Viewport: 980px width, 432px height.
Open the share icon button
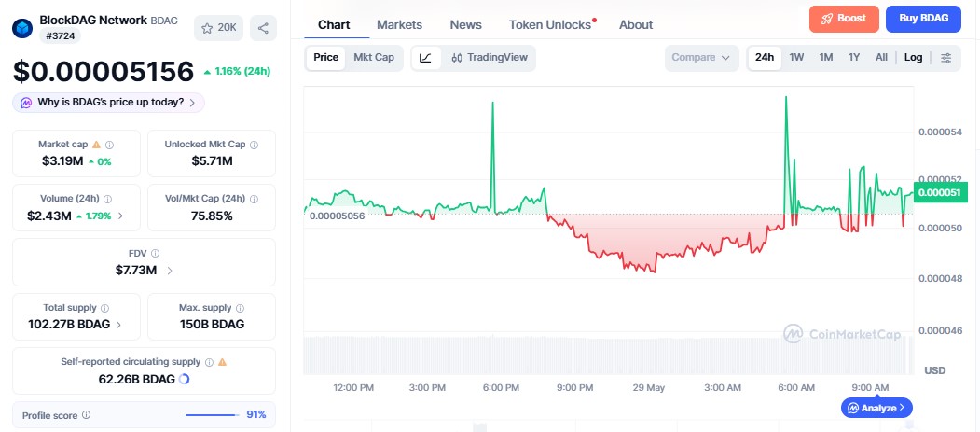[263, 28]
